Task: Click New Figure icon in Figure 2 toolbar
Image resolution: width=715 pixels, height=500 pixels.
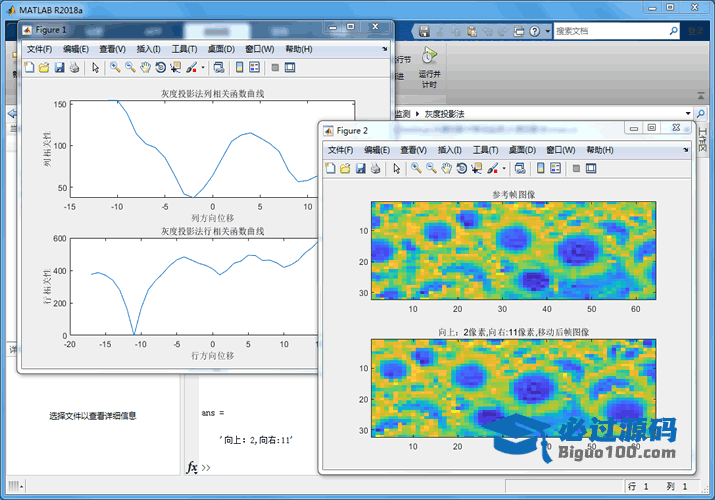Action: (x=330, y=169)
